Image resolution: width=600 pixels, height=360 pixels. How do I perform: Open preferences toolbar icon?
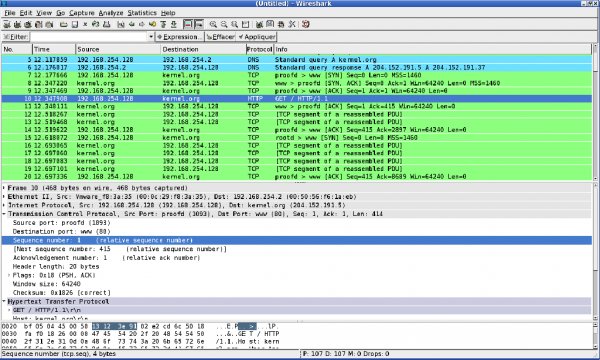click(x=292, y=24)
